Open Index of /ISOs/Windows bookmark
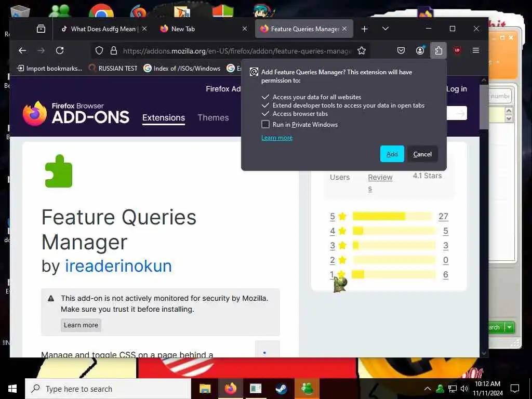 point(182,68)
